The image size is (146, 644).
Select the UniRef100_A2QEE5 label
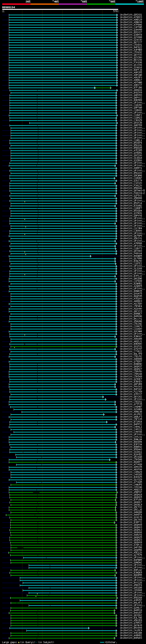pos(131,286)
